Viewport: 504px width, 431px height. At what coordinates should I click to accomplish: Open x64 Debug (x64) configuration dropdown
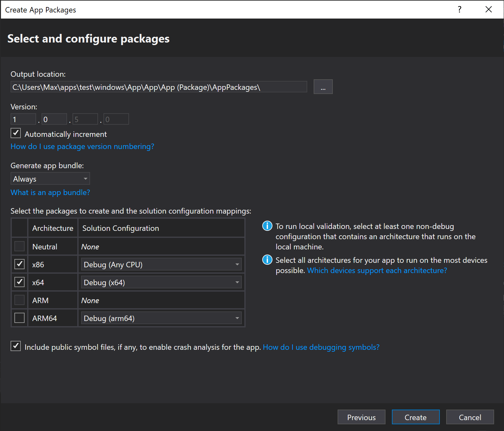[x=161, y=282]
